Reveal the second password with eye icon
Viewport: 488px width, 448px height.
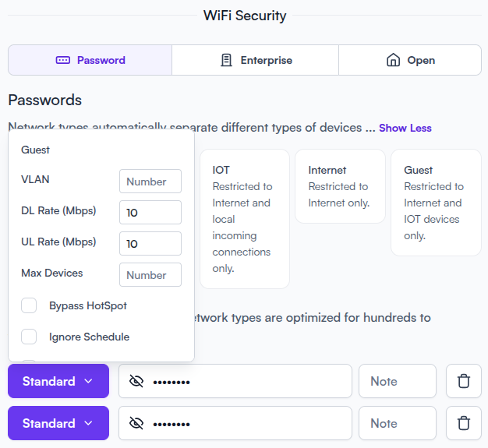click(137, 423)
